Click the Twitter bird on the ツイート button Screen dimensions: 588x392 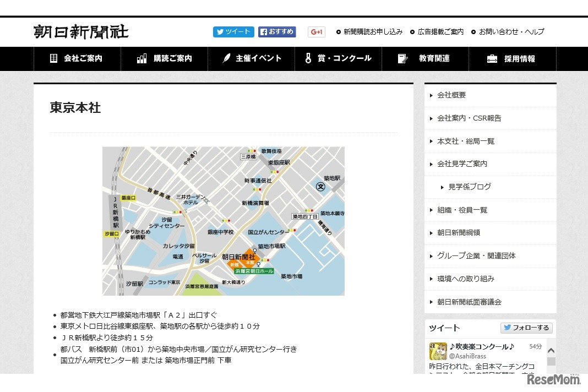(219, 32)
